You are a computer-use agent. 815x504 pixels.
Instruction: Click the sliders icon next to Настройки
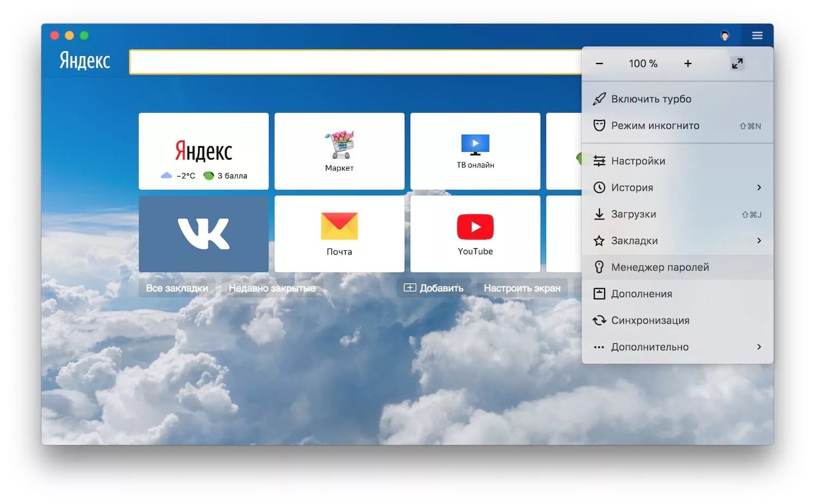pyautogui.click(x=599, y=161)
